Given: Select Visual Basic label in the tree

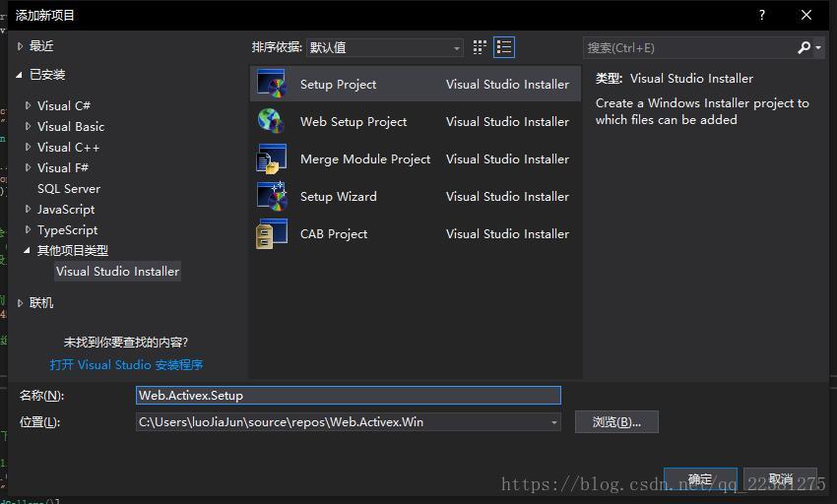Looking at the screenshot, I should (x=71, y=127).
